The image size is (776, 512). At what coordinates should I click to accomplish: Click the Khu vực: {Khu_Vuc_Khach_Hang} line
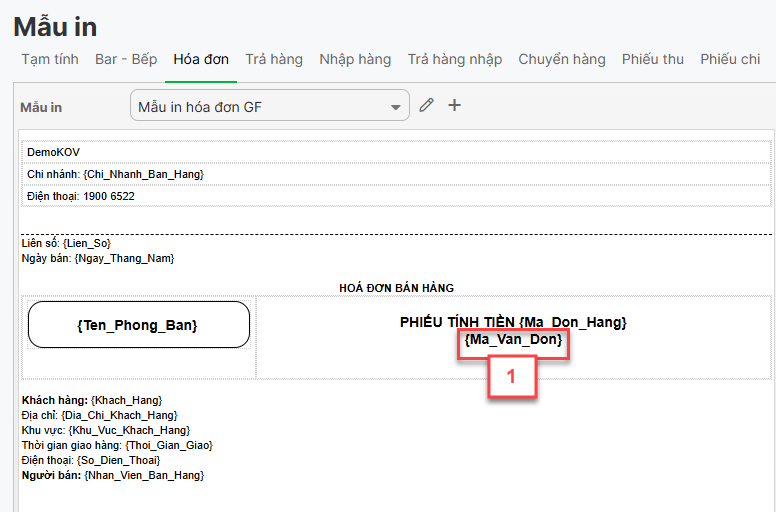point(106,430)
